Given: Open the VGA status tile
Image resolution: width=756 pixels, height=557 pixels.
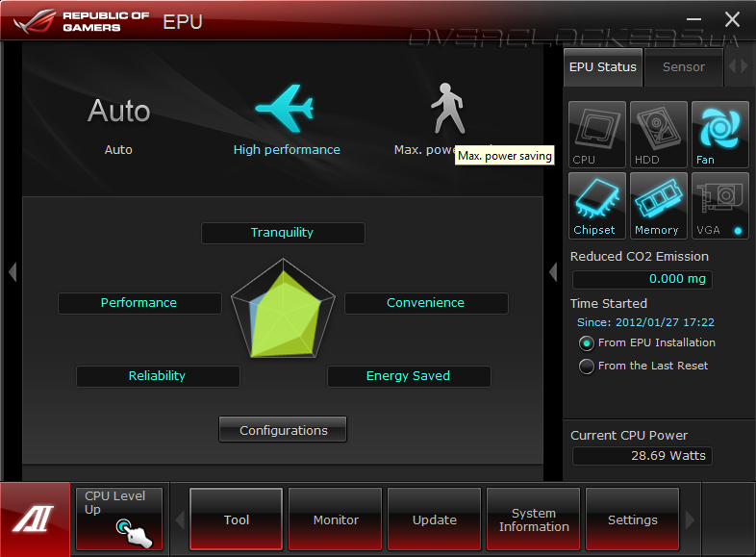Looking at the screenshot, I should click(x=719, y=206).
